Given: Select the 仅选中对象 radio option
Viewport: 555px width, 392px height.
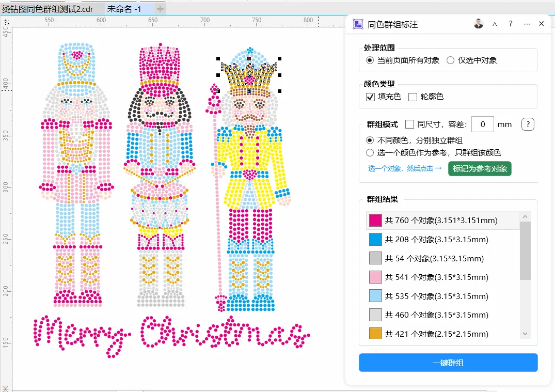Looking at the screenshot, I should click(x=450, y=60).
